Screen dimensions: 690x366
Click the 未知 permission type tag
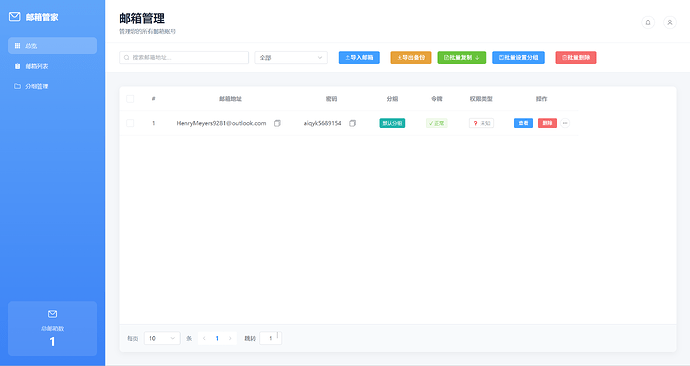click(x=481, y=123)
